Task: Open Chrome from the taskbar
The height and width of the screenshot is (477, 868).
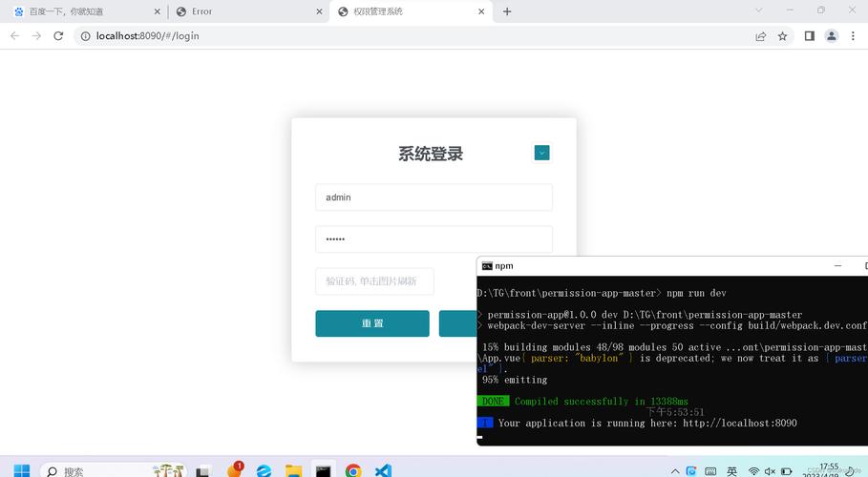Action: [353, 471]
